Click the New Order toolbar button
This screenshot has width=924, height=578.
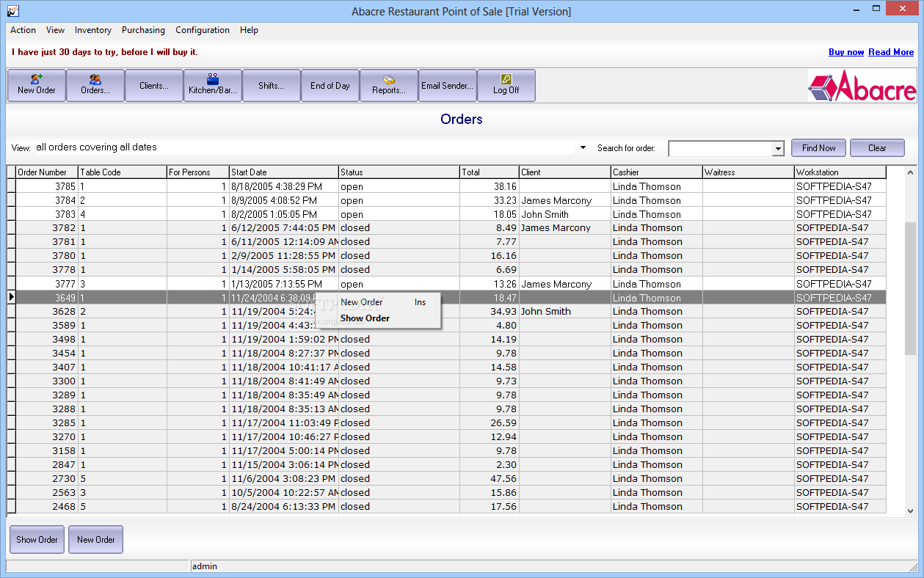pos(37,85)
